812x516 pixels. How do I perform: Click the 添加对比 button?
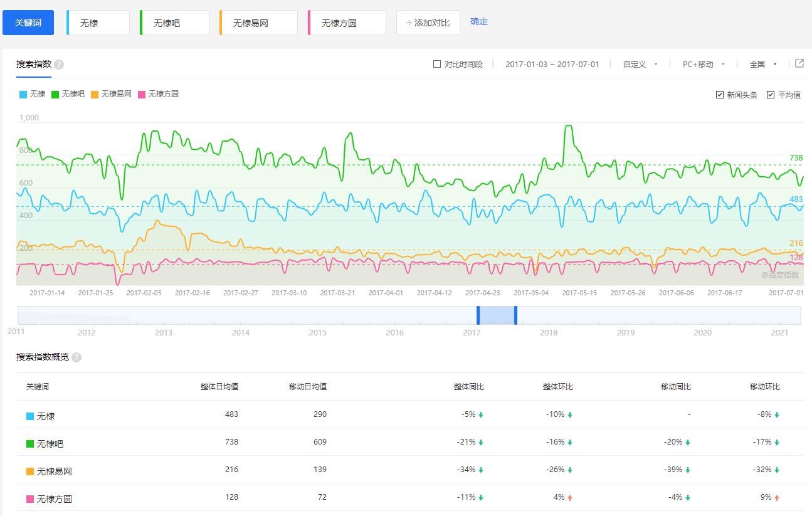[x=428, y=23]
